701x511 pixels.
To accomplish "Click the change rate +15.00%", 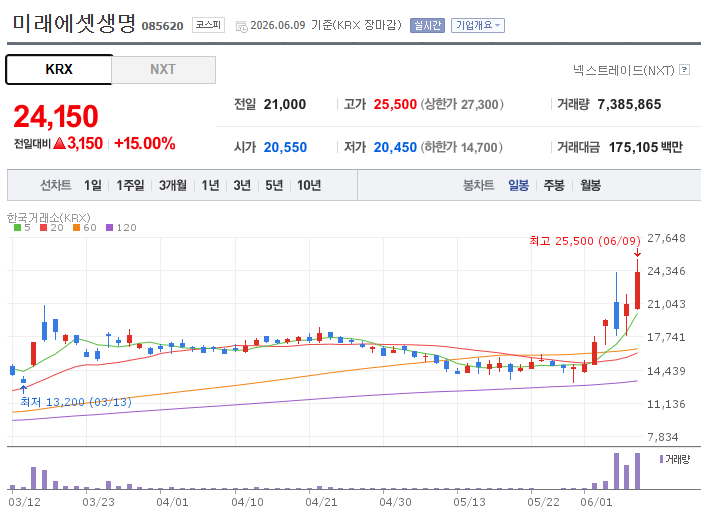I will (144, 144).
